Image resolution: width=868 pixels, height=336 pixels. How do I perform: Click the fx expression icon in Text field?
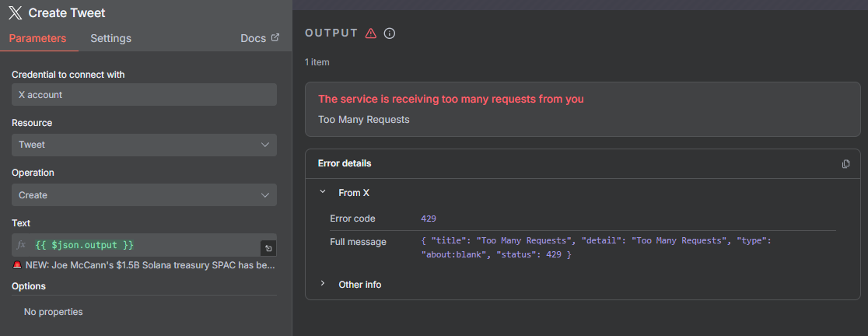(22, 245)
